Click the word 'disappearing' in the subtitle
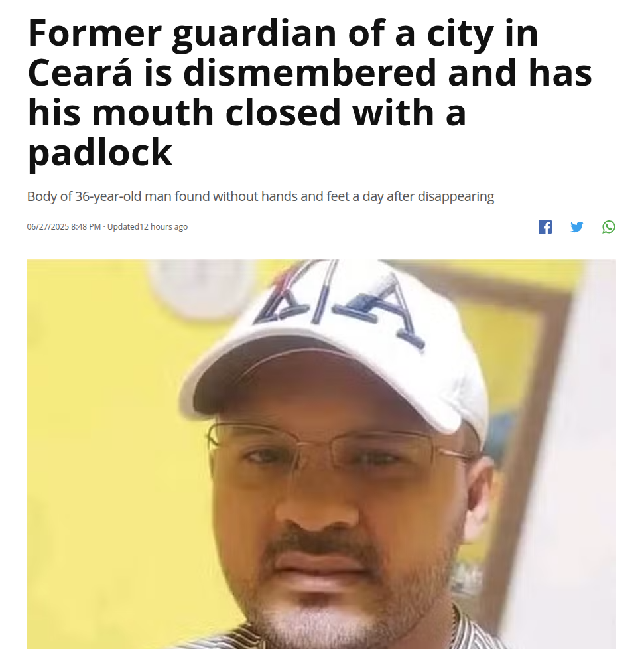644x649 pixels. pos(456,196)
